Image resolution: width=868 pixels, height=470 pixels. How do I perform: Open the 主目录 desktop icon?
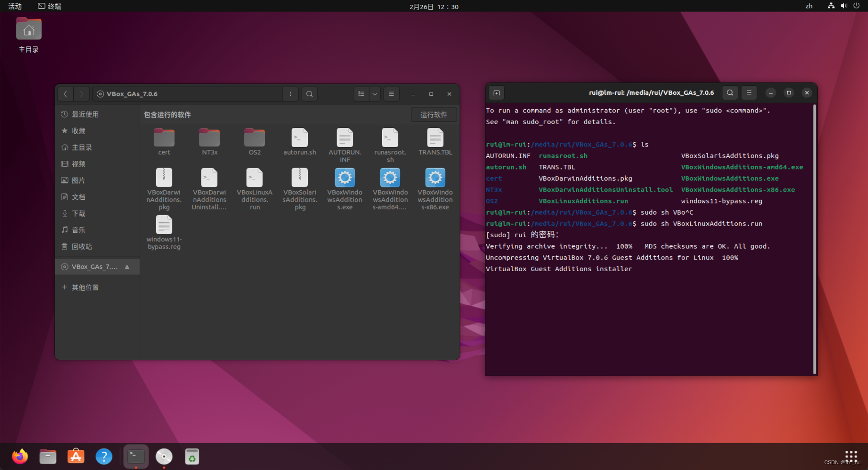coord(29,35)
